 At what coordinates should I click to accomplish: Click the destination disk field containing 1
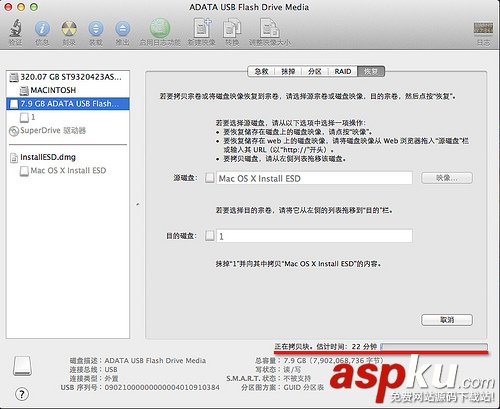(314, 236)
